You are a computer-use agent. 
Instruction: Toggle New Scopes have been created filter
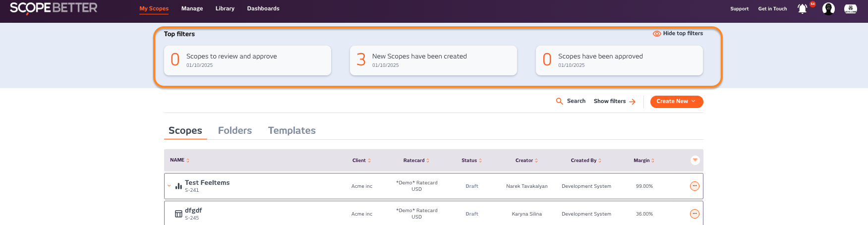(x=433, y=60)
